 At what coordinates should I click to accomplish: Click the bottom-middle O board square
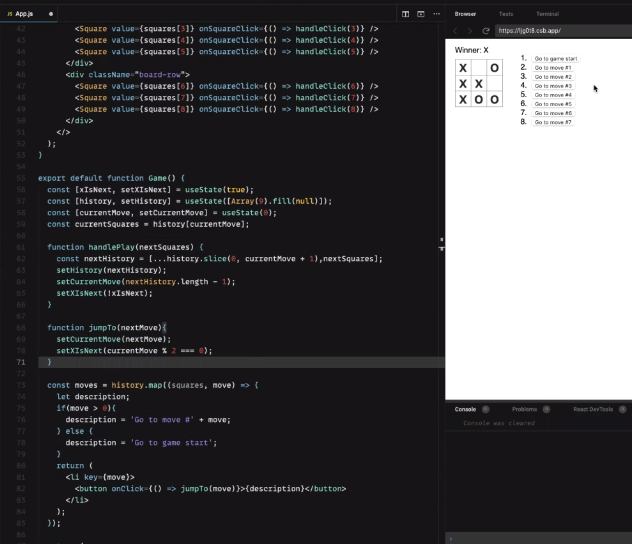pyautogui.click(x=479, y=99)
